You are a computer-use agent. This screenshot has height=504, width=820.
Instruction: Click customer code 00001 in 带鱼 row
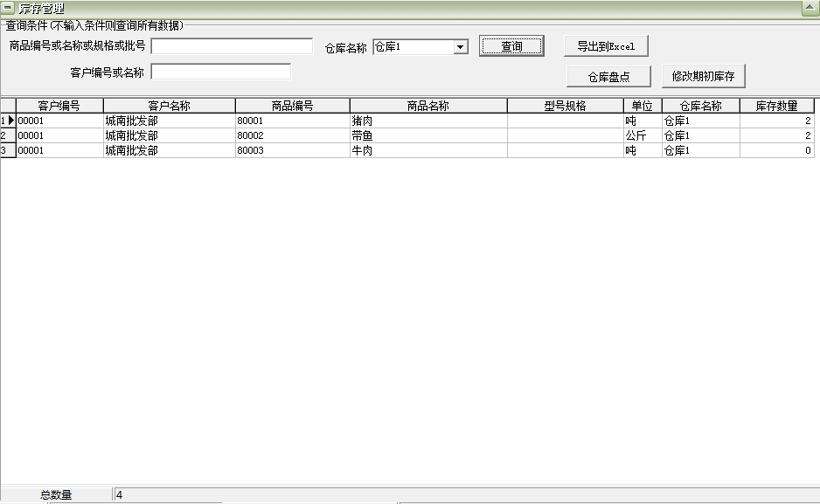[x=59, y=135]
